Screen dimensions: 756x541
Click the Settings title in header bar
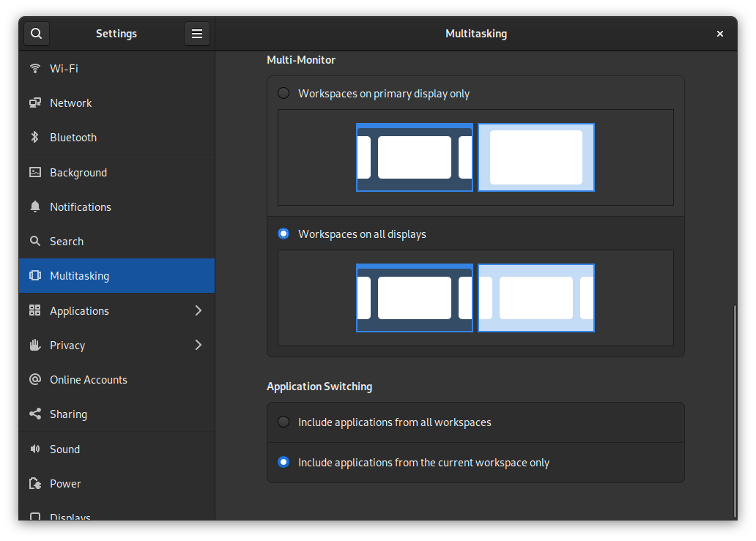click(116, 34)
